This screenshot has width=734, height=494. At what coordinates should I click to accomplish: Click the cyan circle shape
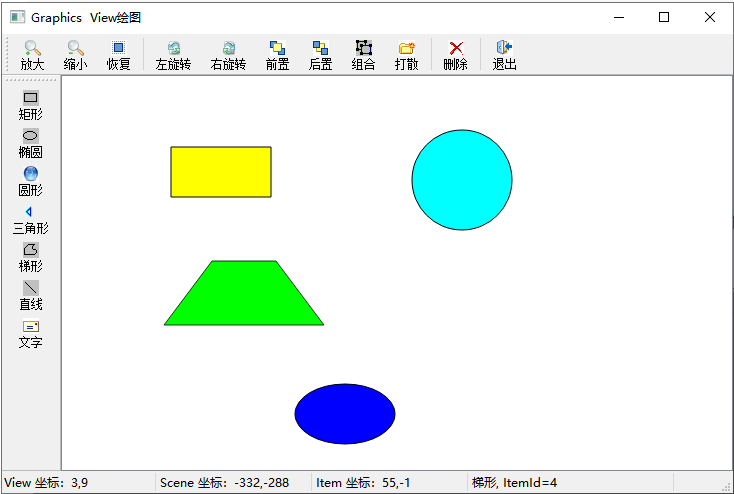462,180
